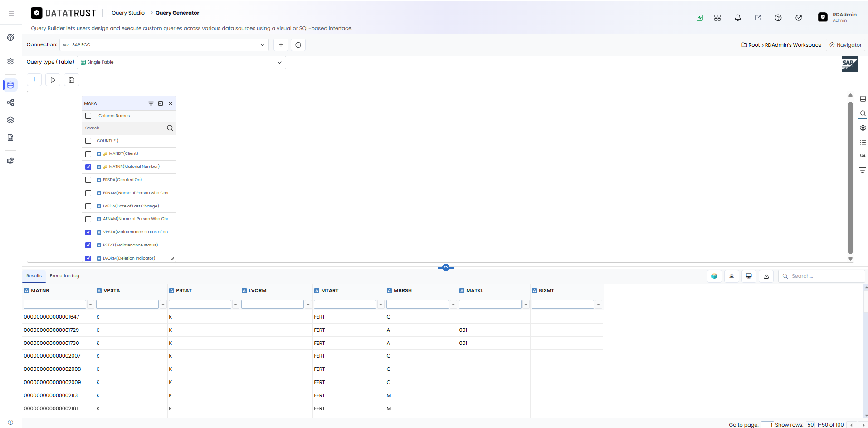Click the cube icon in results toolbar

click(x=714, y=276)
